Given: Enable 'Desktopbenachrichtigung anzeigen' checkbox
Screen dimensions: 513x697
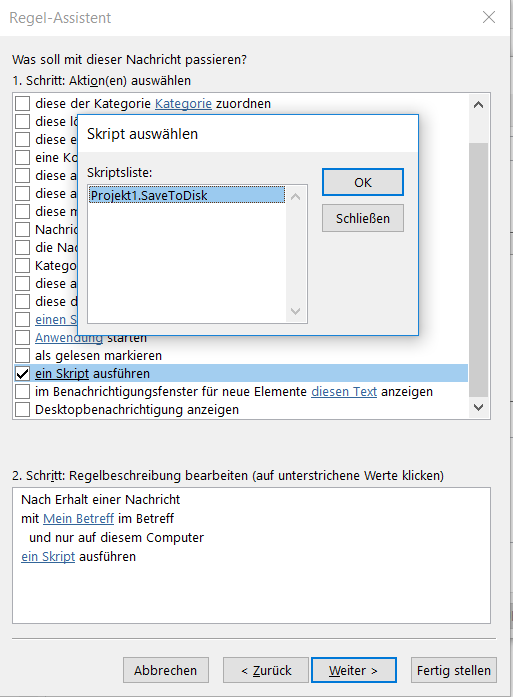Looking at the screenshot, I should point(22,409).
